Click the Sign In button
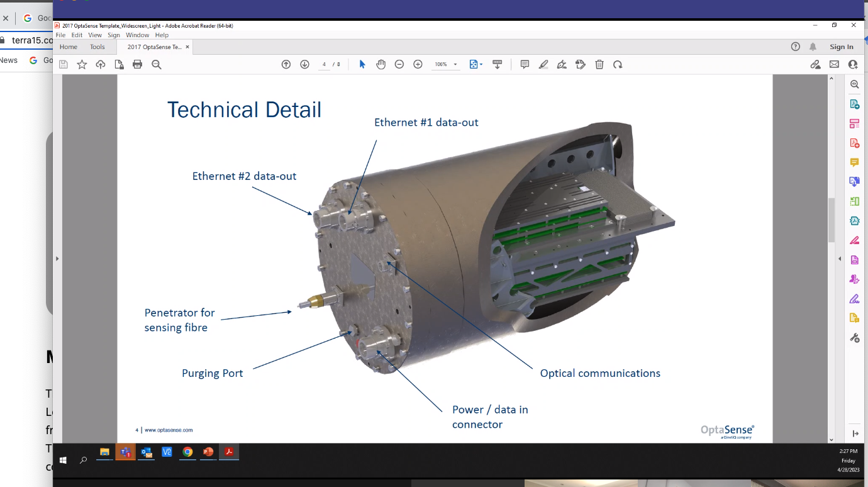The width and height of the screenshot is (868, 487). [x=842, y=47]
